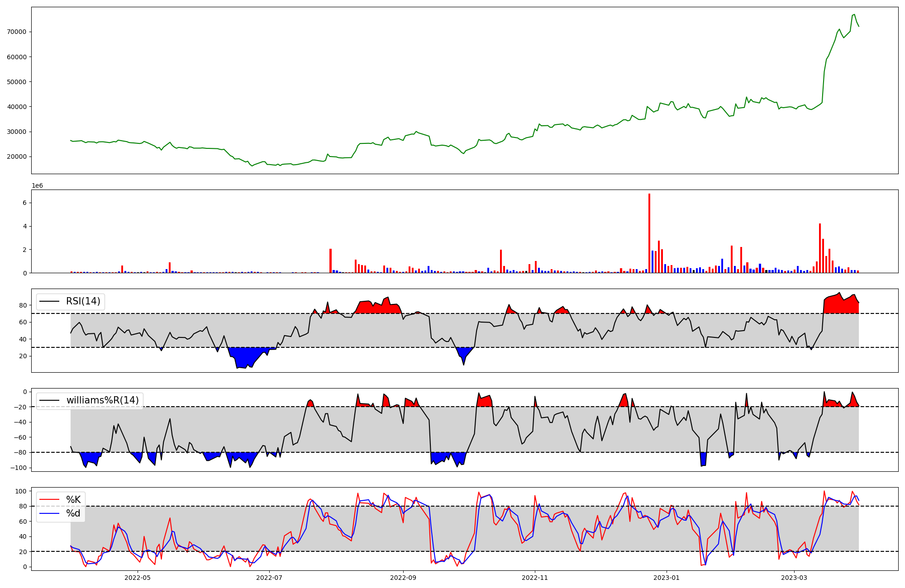Screen dimensions: 905x588
Task: Click the blue %d legend line sample
Action: pyautogui.click(x=49, y=513)
